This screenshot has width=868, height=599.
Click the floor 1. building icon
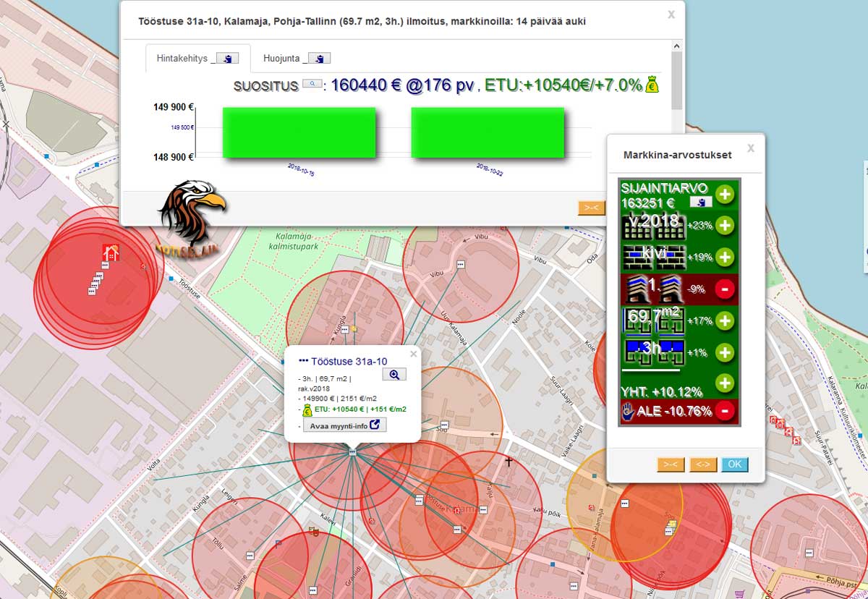coord(654,289)
